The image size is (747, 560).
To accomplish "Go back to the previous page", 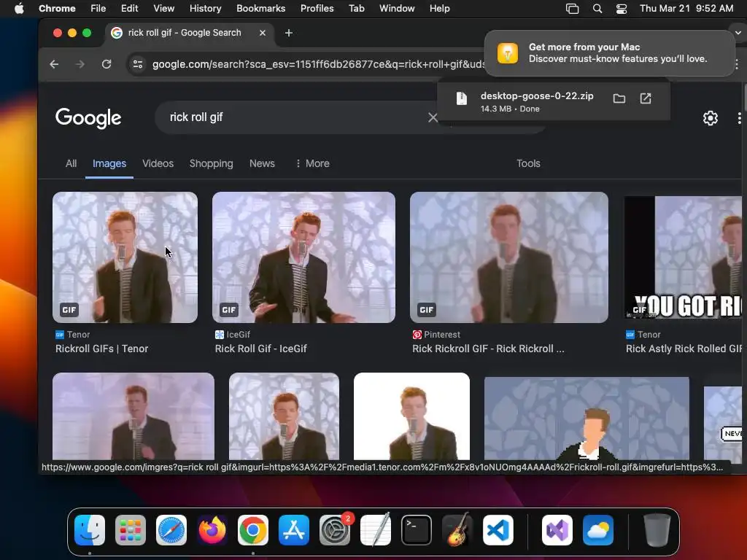I will (x=54, y=64).
